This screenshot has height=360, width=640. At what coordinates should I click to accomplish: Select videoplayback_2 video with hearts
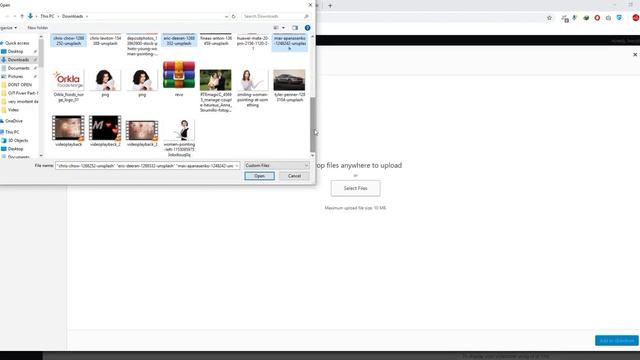tap(105, 128)
